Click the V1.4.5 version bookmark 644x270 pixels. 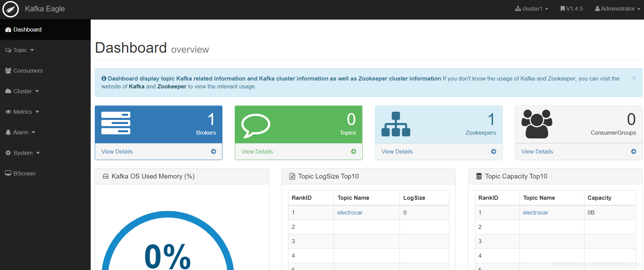(571, 9)
